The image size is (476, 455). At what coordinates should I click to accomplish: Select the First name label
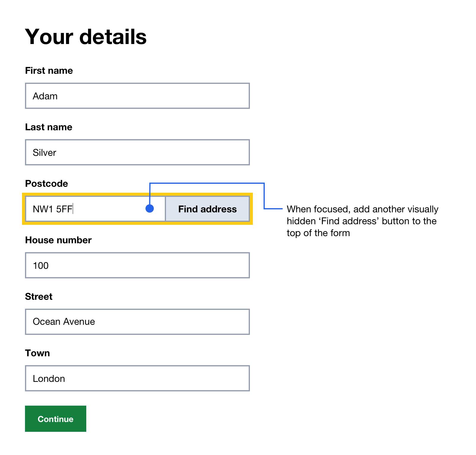pyautogui.click(x=48, y=70)
